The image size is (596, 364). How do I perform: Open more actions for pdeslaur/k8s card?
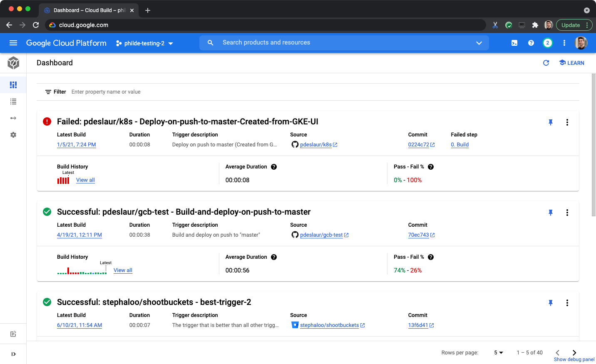[567, 122]
